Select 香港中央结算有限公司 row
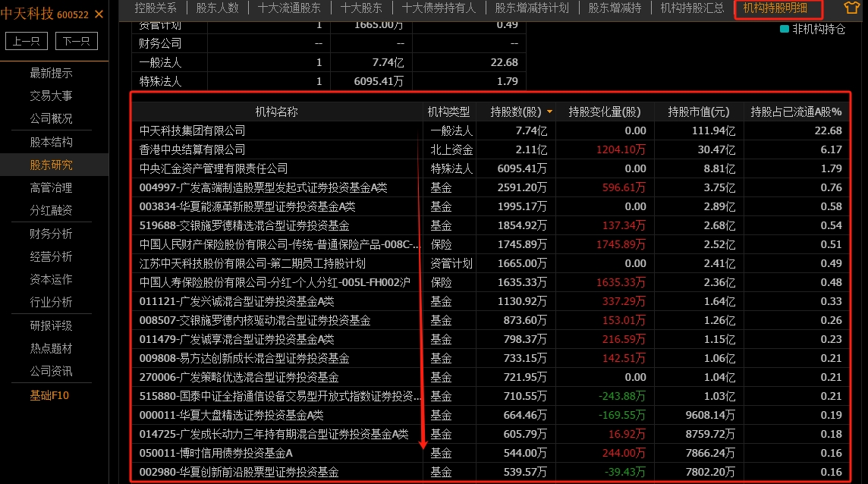The height and width of the screenshot is (484, 868). tap(490, 149)
